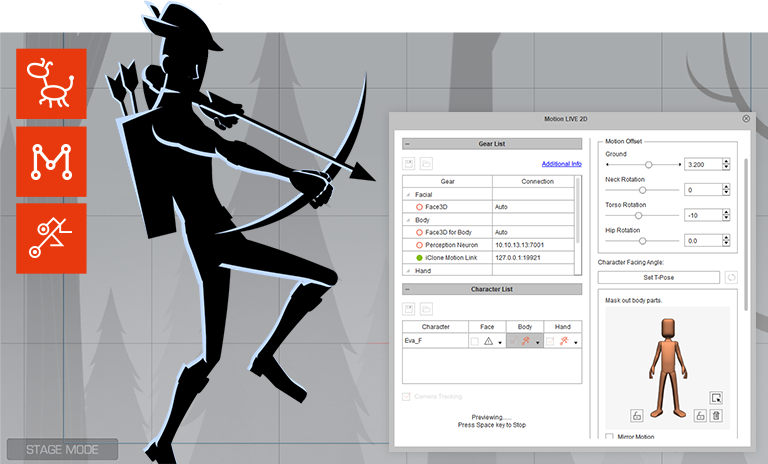Open the Body gear dropdown for Eva_F
The width and height of the screenshot is (768, 464).
(538, 342)
